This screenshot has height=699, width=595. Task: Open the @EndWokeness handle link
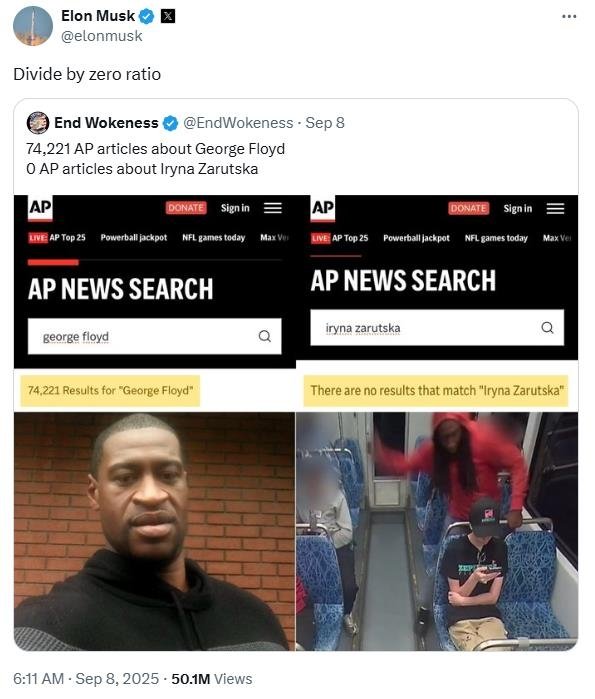[238, 123]
